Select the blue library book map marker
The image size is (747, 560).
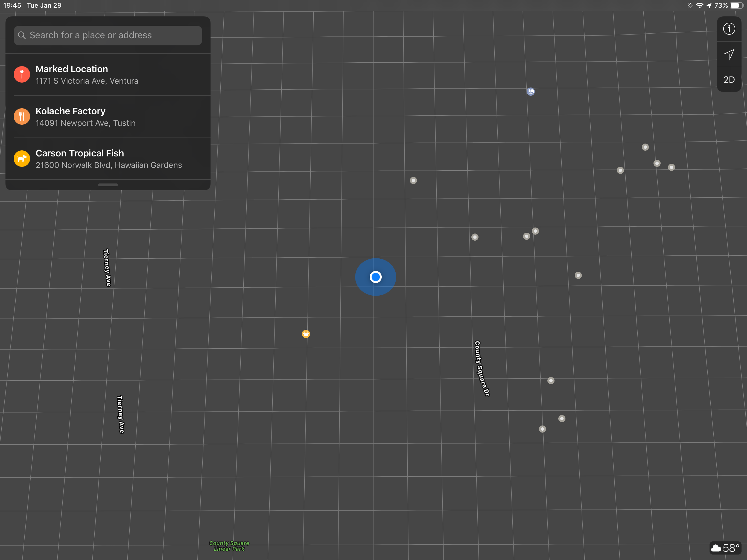[x=530, y=92]
